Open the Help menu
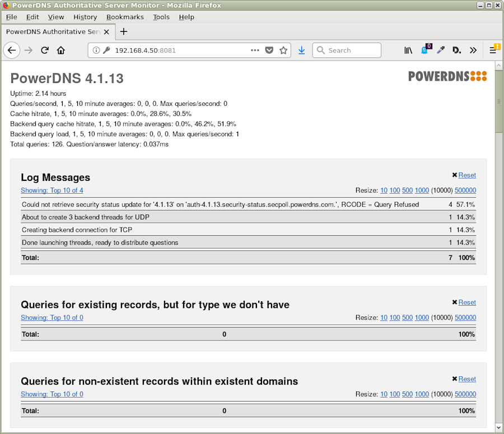This screenshot has width=504, height=434. [186, 17]
